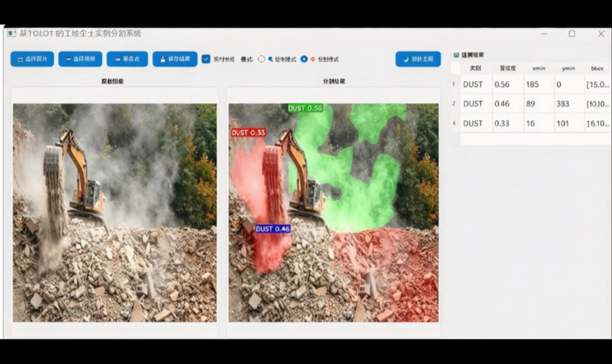Open the select video button
Image resolution: width=612 pixels, height=364 pixels.
point(80,59)
